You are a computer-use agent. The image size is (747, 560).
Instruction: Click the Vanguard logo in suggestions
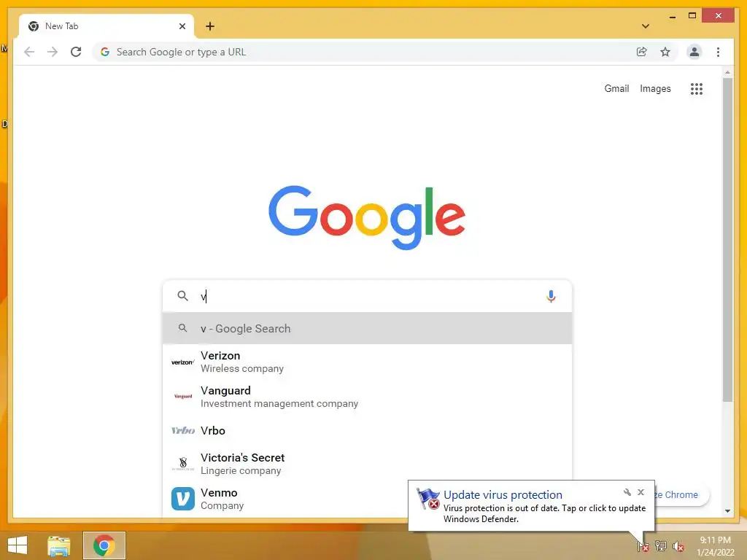tap(183, 397)
